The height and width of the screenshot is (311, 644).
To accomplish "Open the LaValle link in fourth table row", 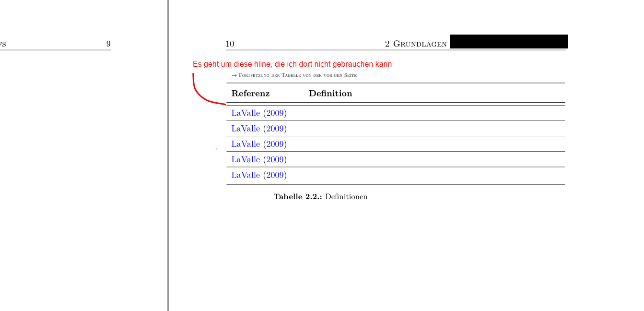I will 246,159.
